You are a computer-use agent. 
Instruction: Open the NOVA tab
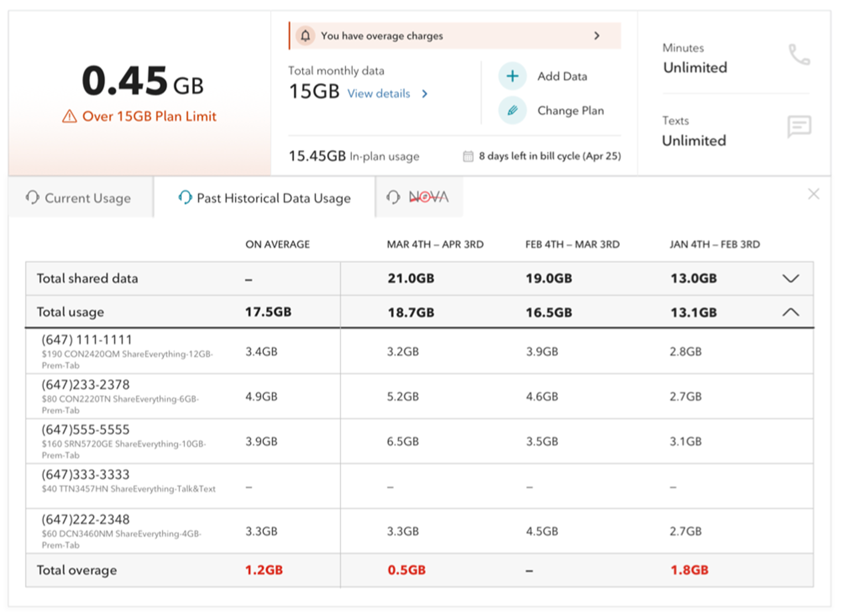tap(428, 197)
